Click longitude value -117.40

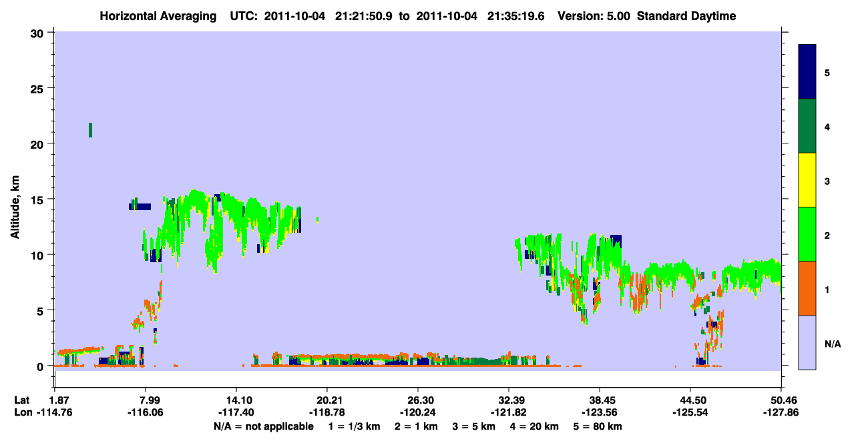pyautogui.click(x=236, y=413)
